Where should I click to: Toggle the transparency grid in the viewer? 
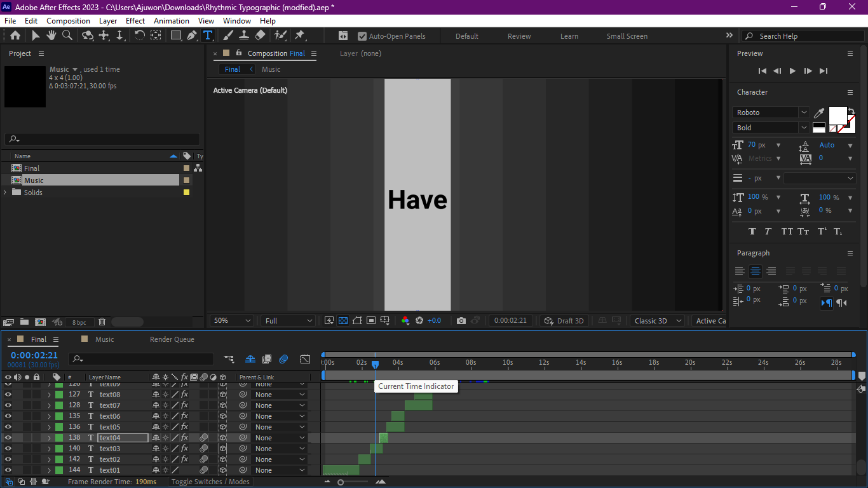click(x=343, y=321)
